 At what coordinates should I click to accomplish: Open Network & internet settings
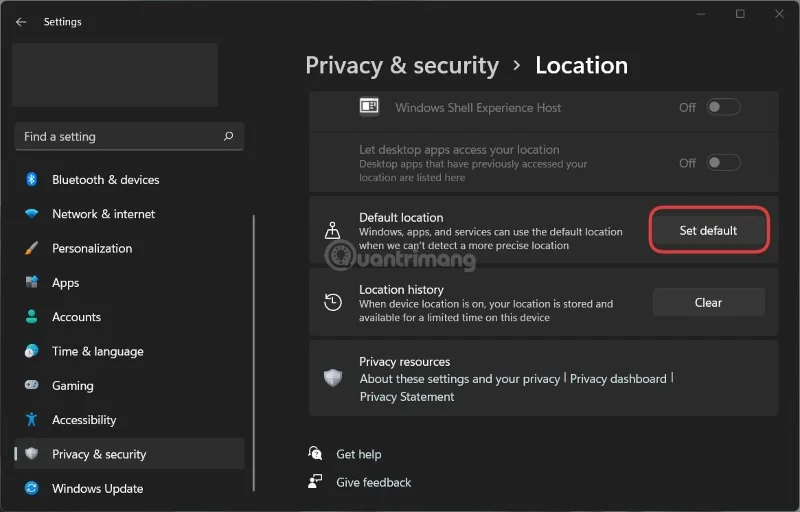click(x=129, y=214)
